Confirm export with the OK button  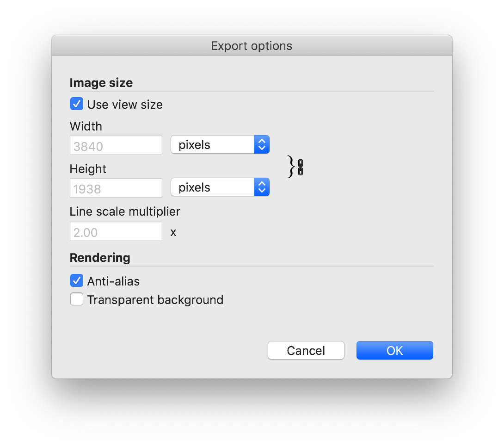pyautogui.click(x=394, y=350)
